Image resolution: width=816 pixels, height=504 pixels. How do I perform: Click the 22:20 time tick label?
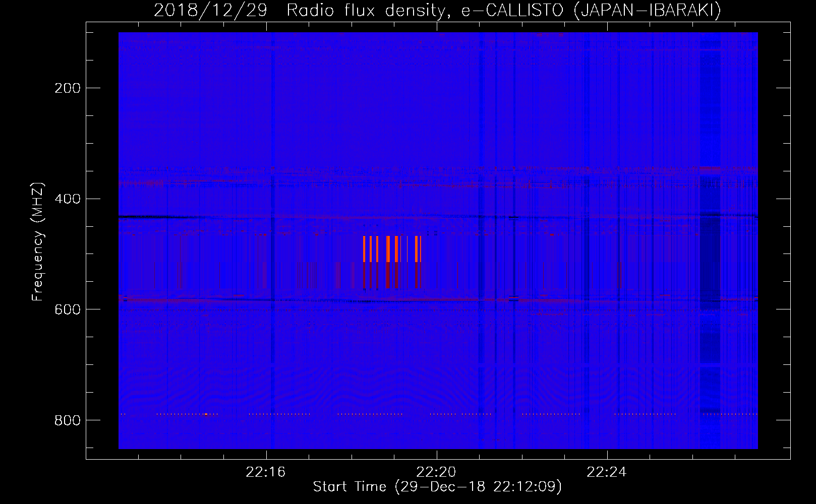pyautogui.click(x=436, y=472)
